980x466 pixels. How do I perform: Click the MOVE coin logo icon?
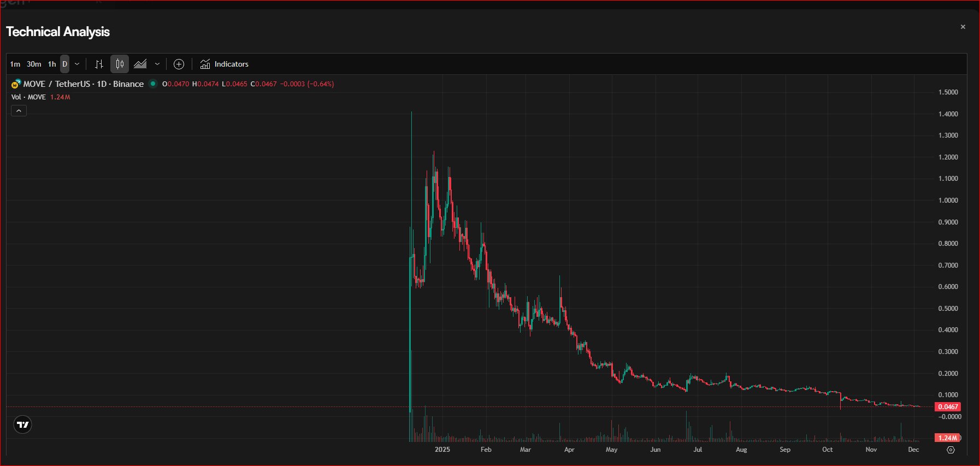[x=16, y=84]
